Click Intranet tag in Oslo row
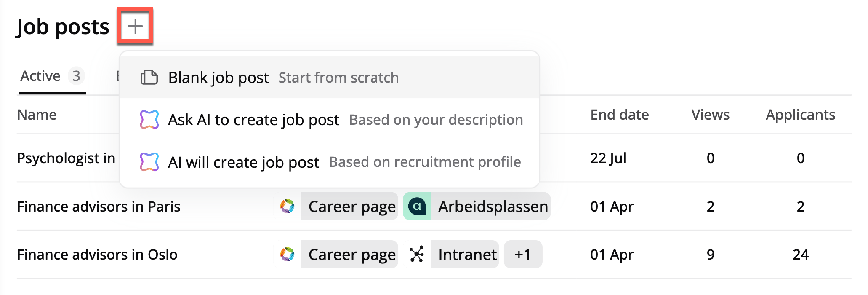The width and height of the screenshot is (868, 295). (467, 255)
